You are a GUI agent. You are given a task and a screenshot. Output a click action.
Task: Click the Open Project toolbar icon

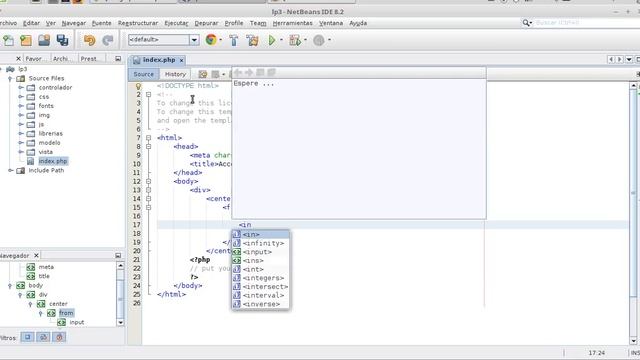pyautogui.click(x=44, y=40)
